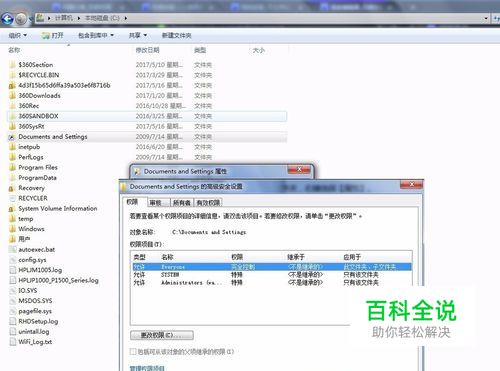Expand the address bar history dropdown arrow

(x=486, y=18)
